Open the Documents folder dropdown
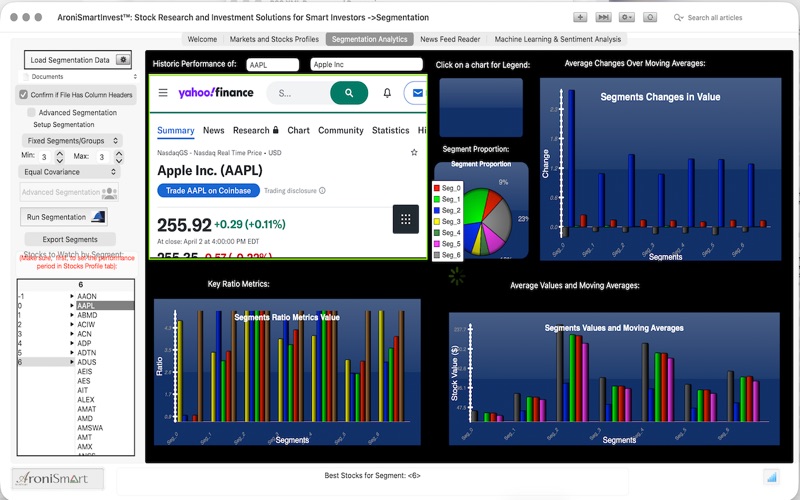 coord(79,77)
